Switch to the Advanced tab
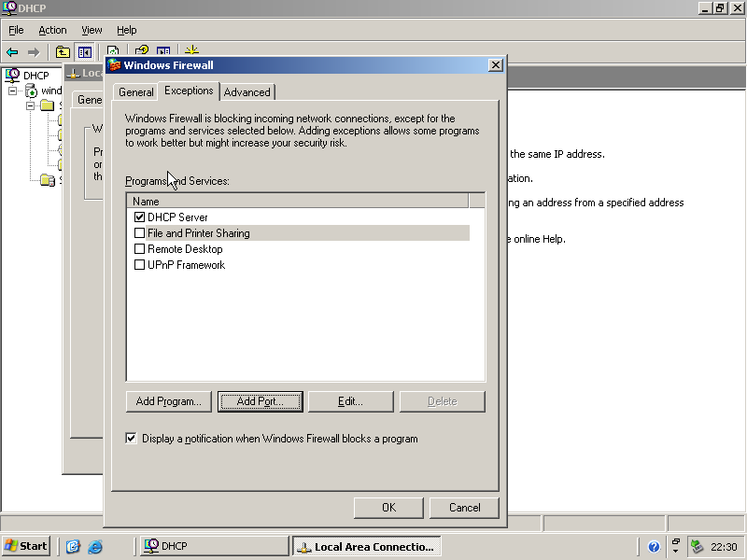Image resolution: width=747 pixels, height=560 pixels. pyautogui.click(x=247, y=91)
